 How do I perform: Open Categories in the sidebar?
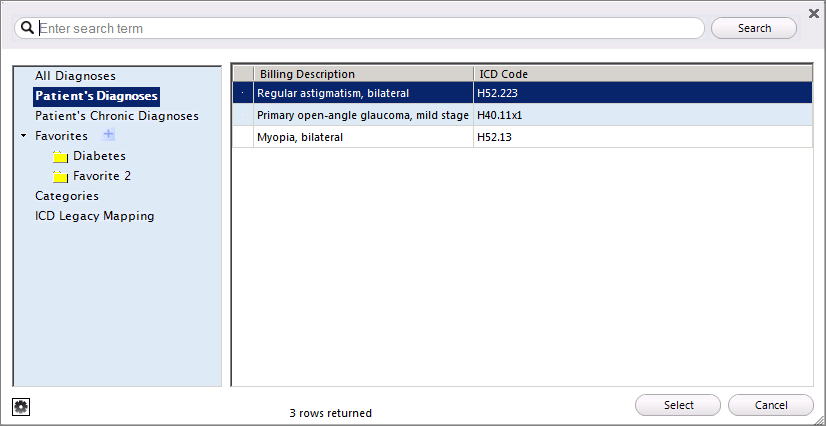point(67,196)
